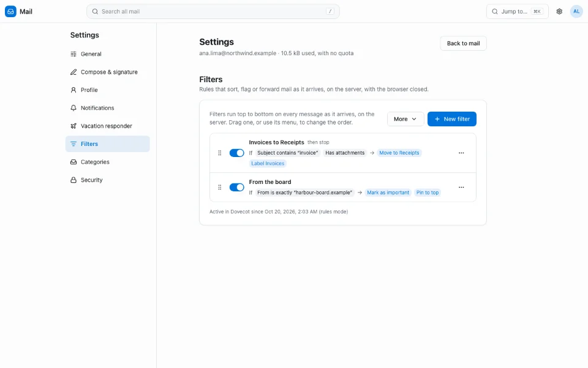Click the Compose & signature pencil icon
Viewport: 588px width, 368px height.
coord(73,72)
